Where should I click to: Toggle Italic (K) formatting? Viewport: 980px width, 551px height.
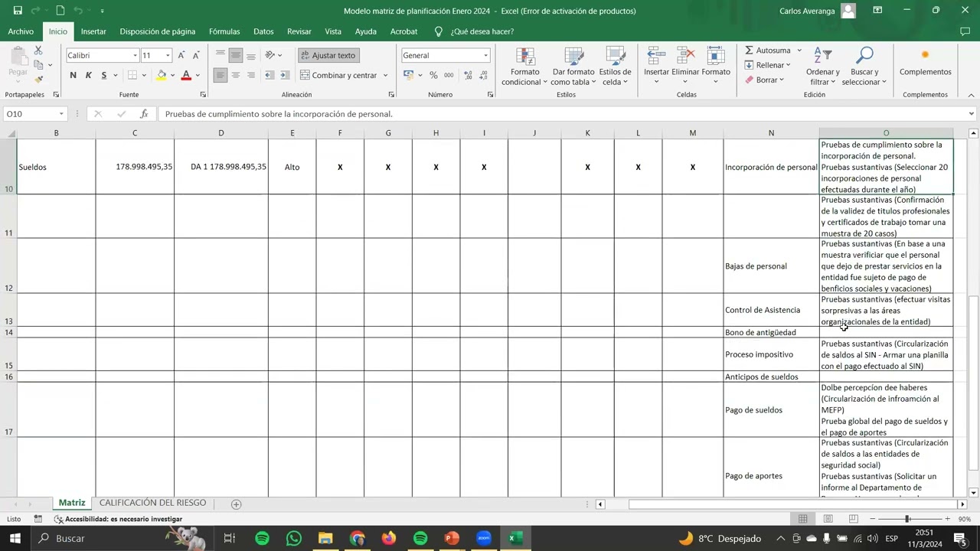coord(88,75)
